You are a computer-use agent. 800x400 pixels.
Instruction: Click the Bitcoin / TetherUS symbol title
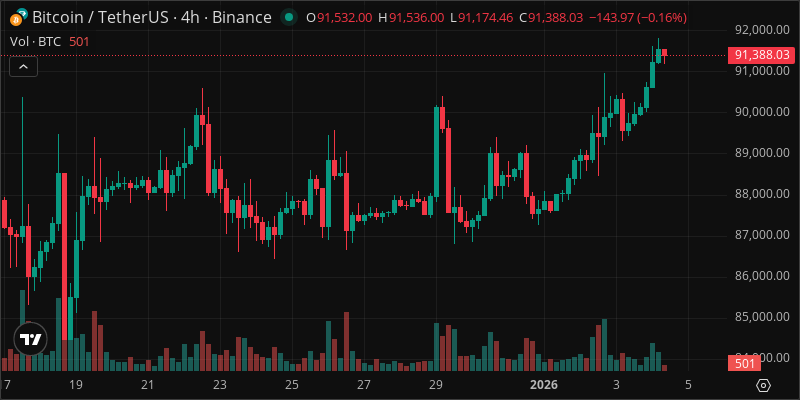click(152, 18)
